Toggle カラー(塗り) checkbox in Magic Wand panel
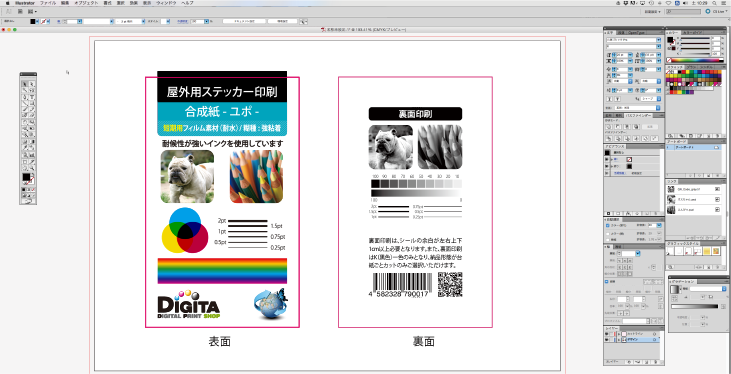The image size is (731, 374). point(607,225)
